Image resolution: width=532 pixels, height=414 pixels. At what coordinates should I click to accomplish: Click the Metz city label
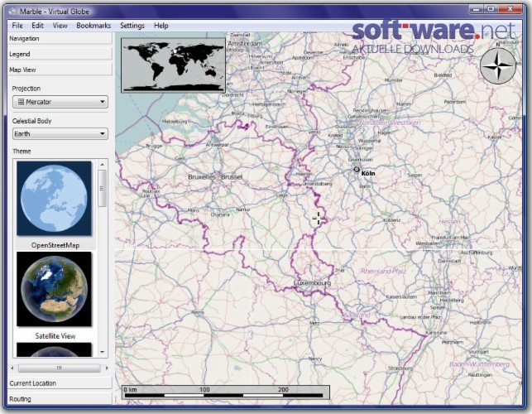tap(314, 323)
